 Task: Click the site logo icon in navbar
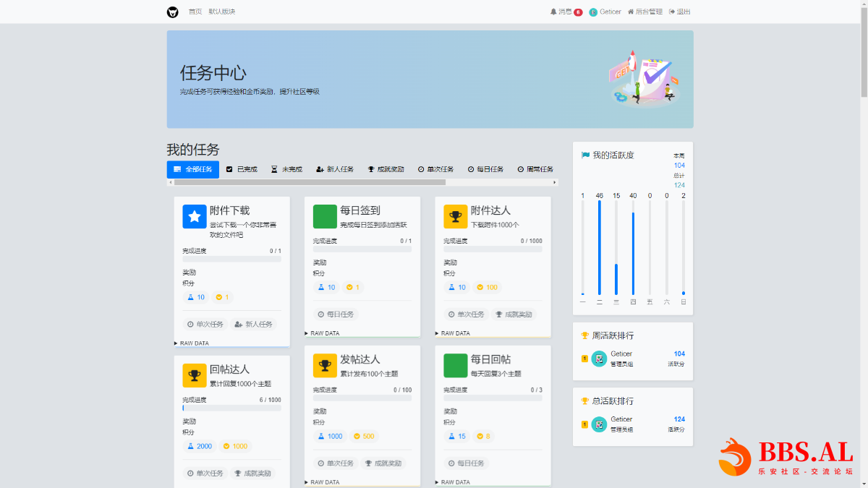tap(173, 12)
